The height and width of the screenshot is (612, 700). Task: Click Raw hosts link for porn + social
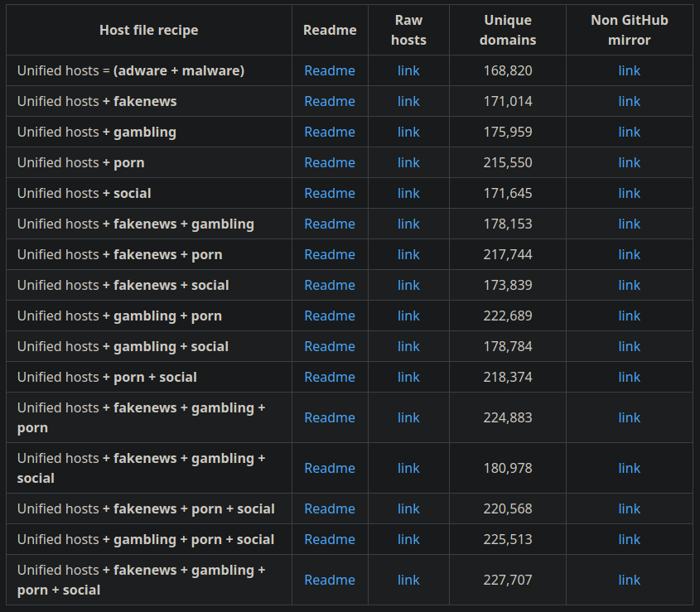coord(408,377)
